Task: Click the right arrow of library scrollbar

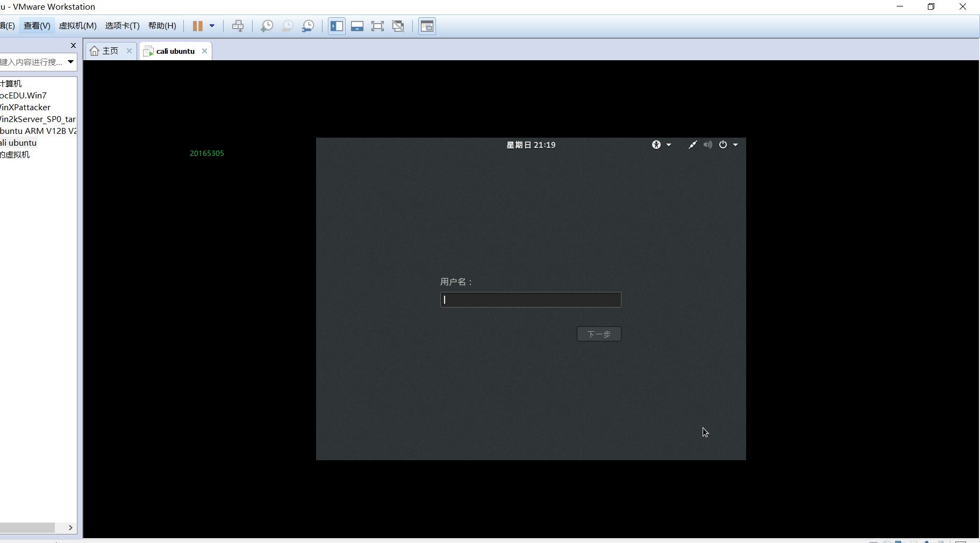Action: [x=70, y=527]
